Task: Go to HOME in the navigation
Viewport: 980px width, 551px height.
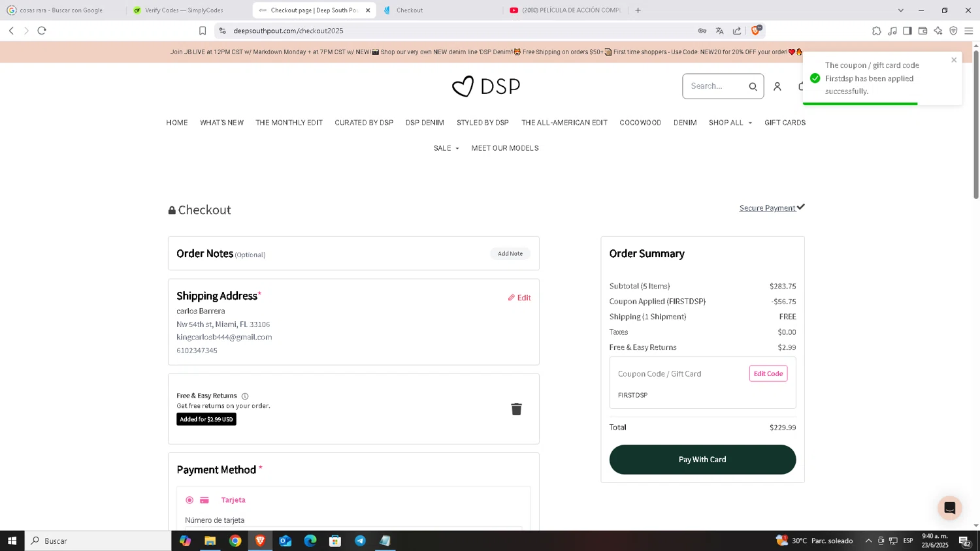Action: click(x=177, y=123)
